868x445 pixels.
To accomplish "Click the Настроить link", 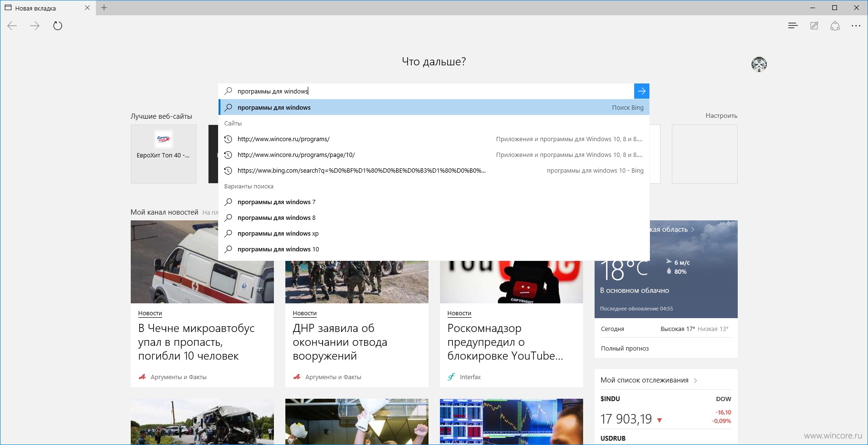I will coord(721,116).
